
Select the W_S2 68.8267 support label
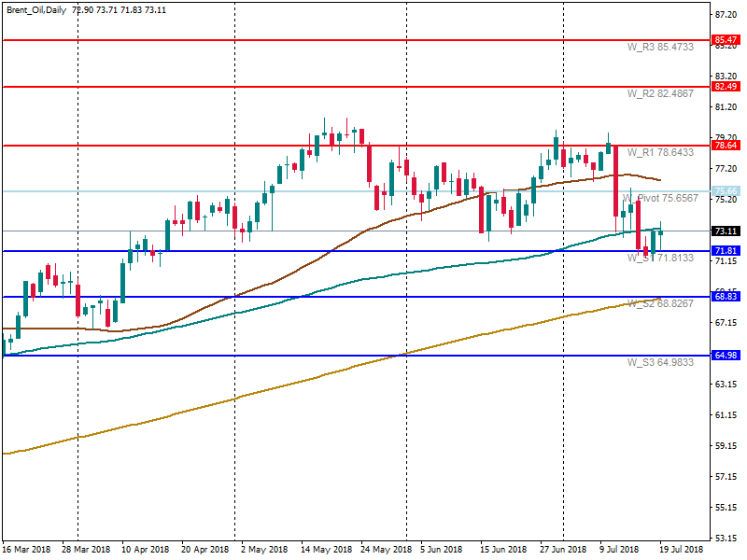coord(659,303)
